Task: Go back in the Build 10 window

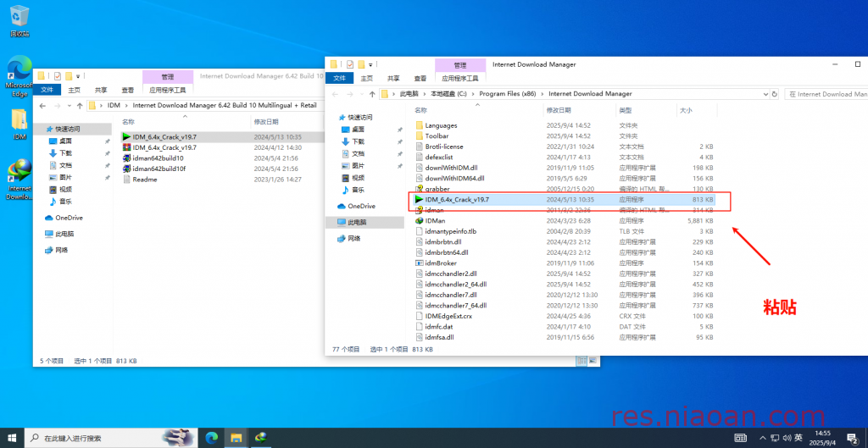Action: (42, 105)
